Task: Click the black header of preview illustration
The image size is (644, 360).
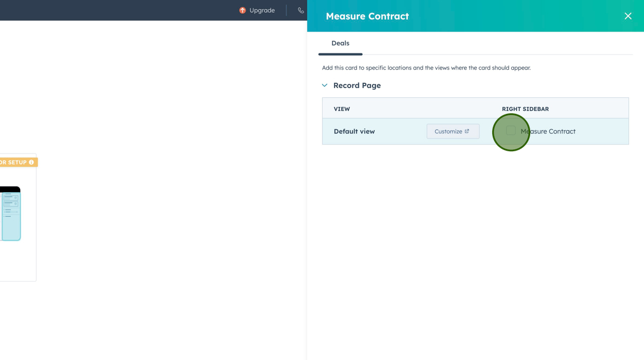Action: coord(10,189)
